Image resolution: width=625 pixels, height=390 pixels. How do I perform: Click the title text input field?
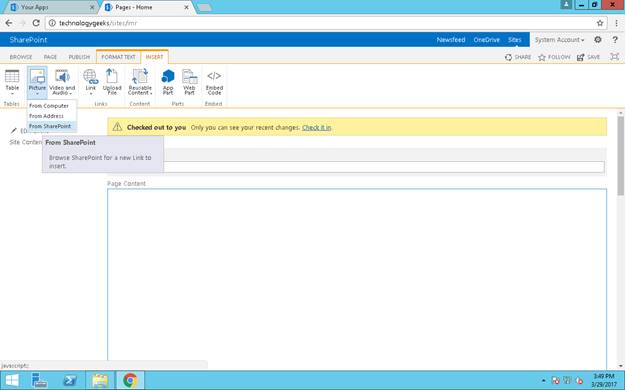357,167
